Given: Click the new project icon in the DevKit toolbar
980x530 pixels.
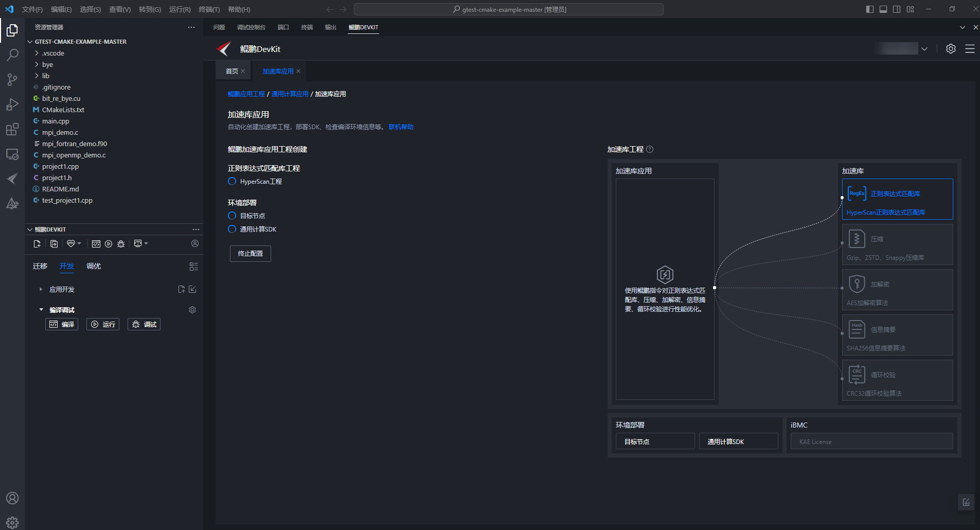Looking at the screenshot, I should click(37, 244).
